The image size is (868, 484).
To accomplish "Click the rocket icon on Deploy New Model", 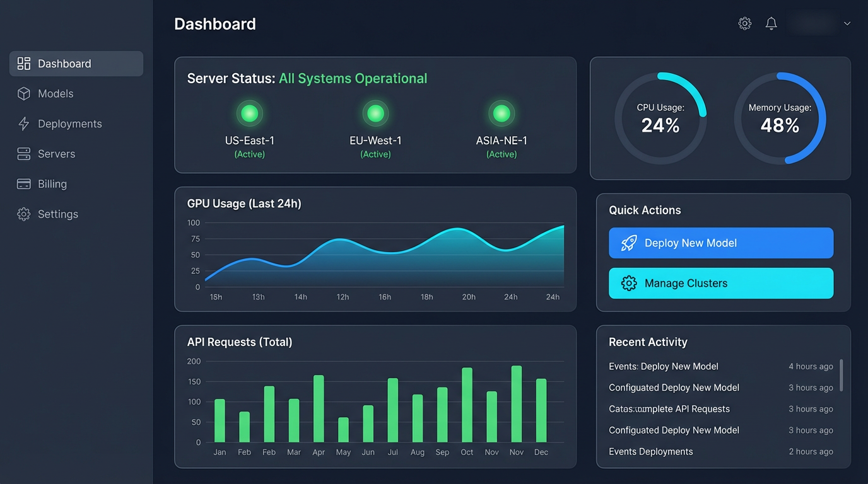I will (629, 243).
